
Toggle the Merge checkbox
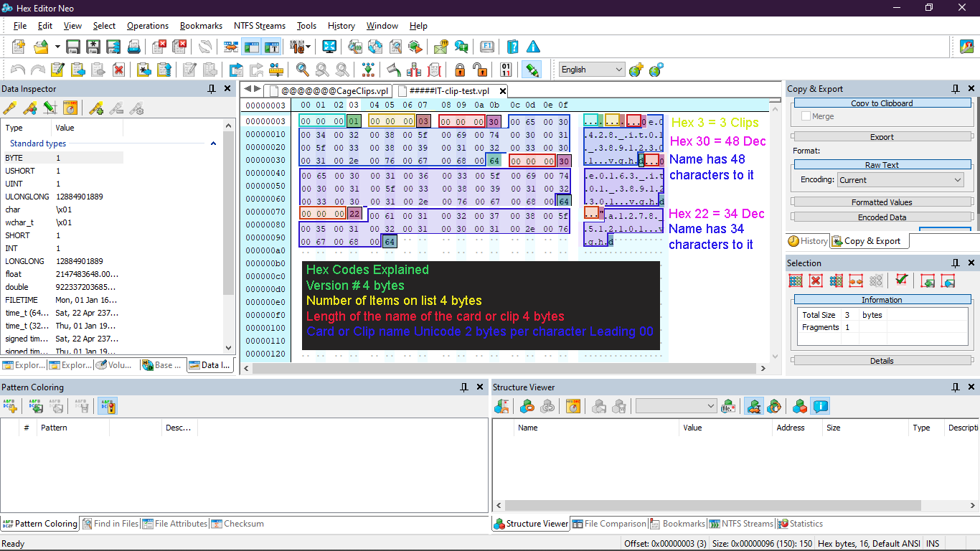tap(806, 116)
